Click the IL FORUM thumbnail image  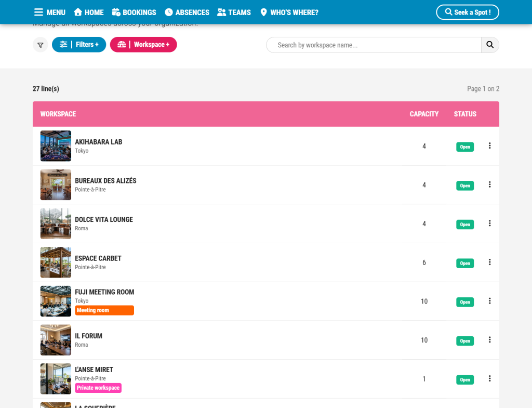tap(56, 340)
